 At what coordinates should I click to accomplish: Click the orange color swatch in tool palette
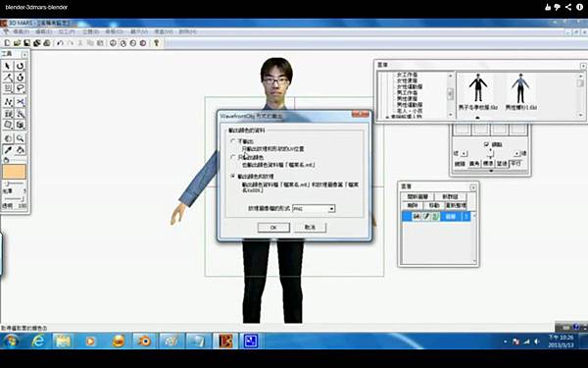tap(15, 172)
